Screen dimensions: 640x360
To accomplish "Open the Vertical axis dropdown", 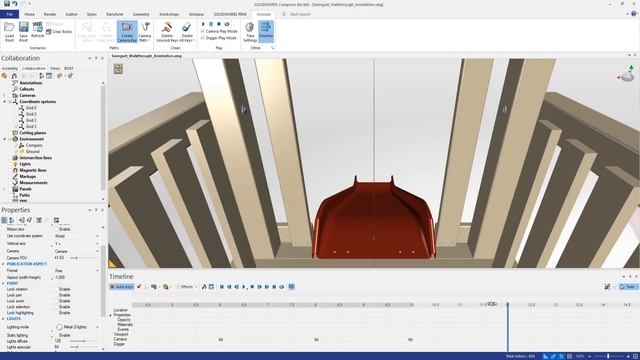I will point(97,244).
